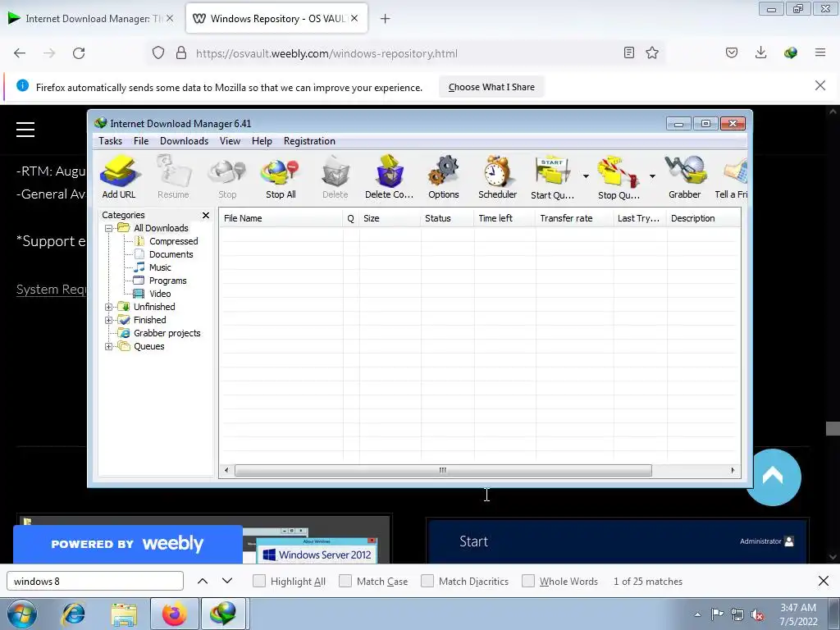This screenshot has width=840, height=630.
Task: Open a new Firefox tab
Action: pyautogui.click(x=386, y=19)
